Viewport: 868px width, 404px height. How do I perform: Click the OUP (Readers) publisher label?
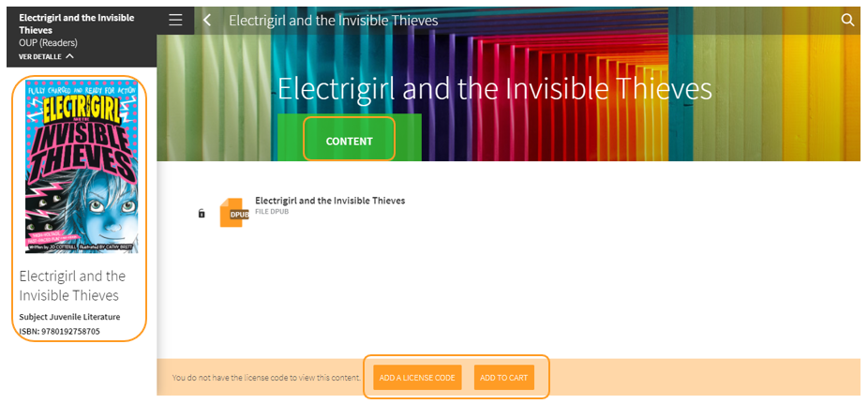48,43
